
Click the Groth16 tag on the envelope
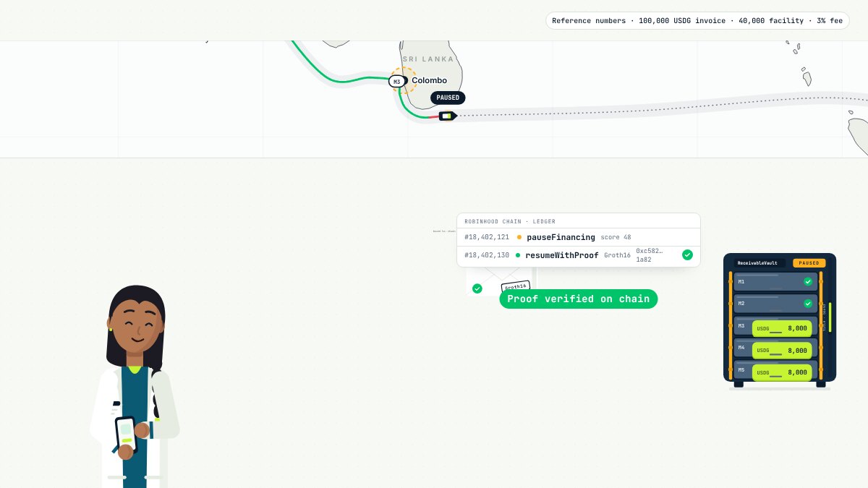516,287
